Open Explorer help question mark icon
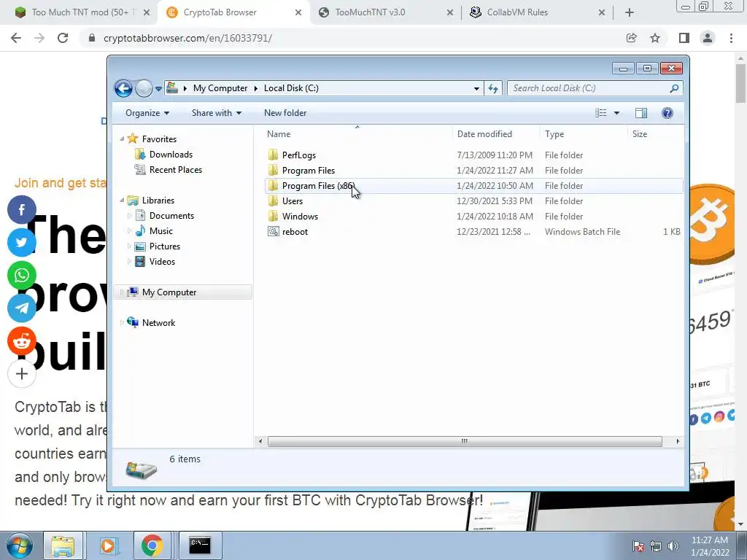Viewport: 747px width, 560px height. pyautogui.click(x=667, y=113)
